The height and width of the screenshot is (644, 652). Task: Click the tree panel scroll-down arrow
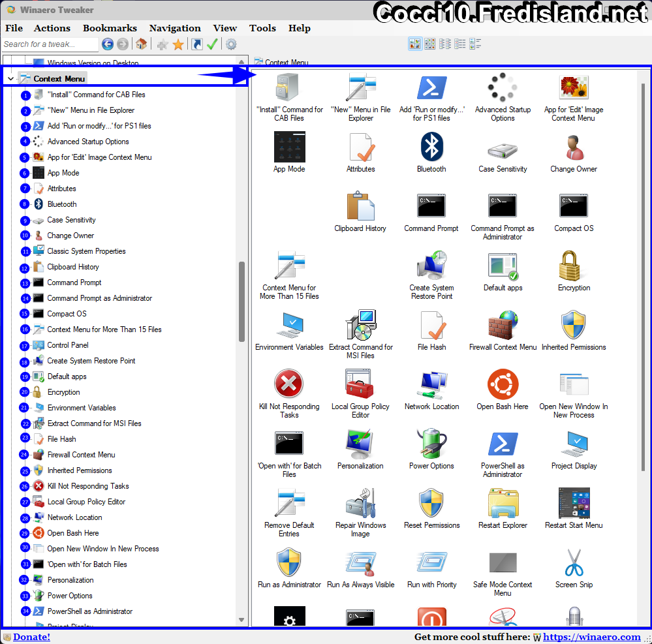click(241, 619)
